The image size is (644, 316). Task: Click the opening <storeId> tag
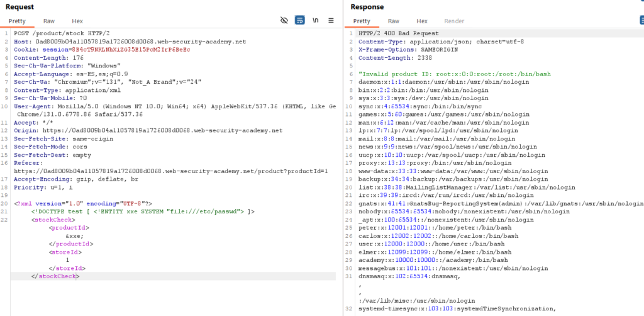point(65,252)
